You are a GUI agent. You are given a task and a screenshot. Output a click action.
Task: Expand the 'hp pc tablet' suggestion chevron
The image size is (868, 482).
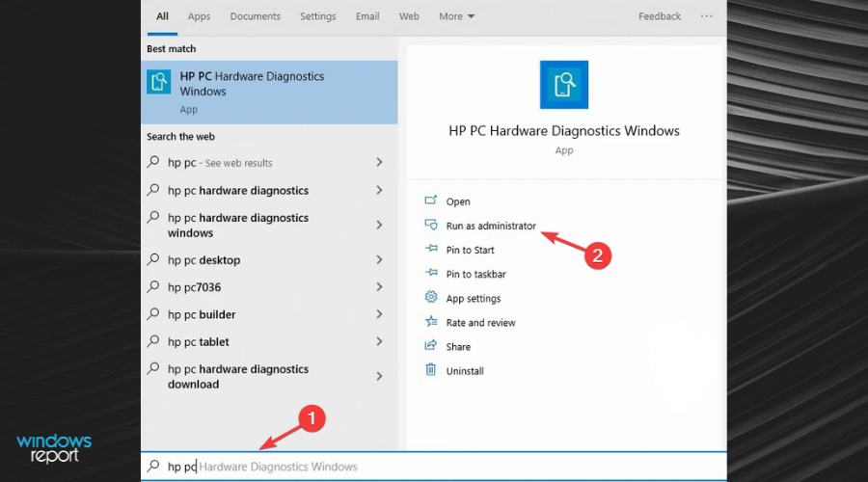pos(379,341)
